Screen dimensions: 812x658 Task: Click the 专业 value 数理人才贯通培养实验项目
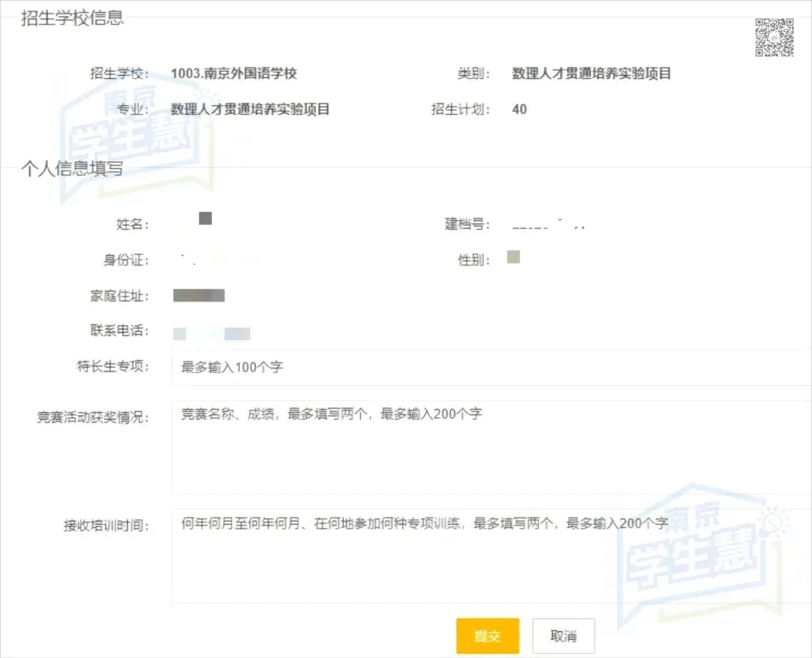coord(250,109)
